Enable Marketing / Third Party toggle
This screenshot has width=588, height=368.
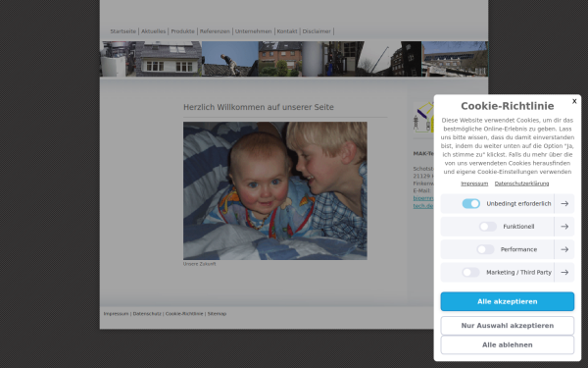(x=470, y=272)
